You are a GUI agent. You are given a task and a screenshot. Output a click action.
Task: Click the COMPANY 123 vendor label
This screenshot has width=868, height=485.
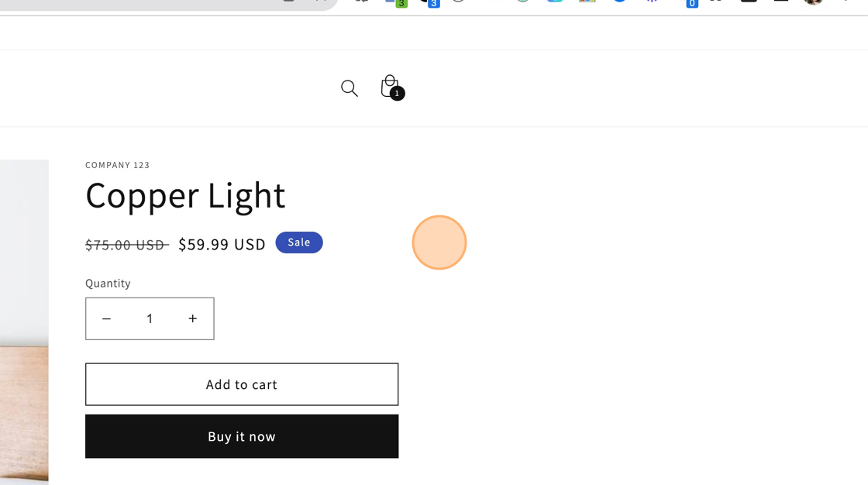point(117,165)
